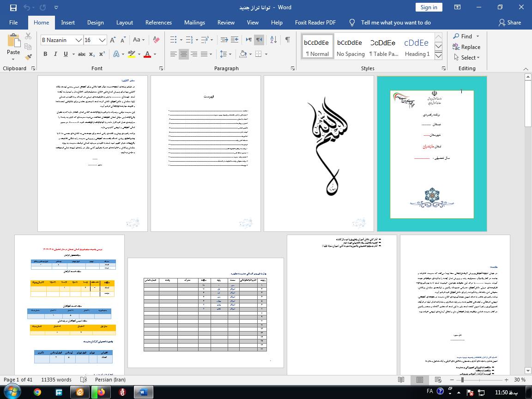Click the Shrink Font icon

[x=123, y=40]
